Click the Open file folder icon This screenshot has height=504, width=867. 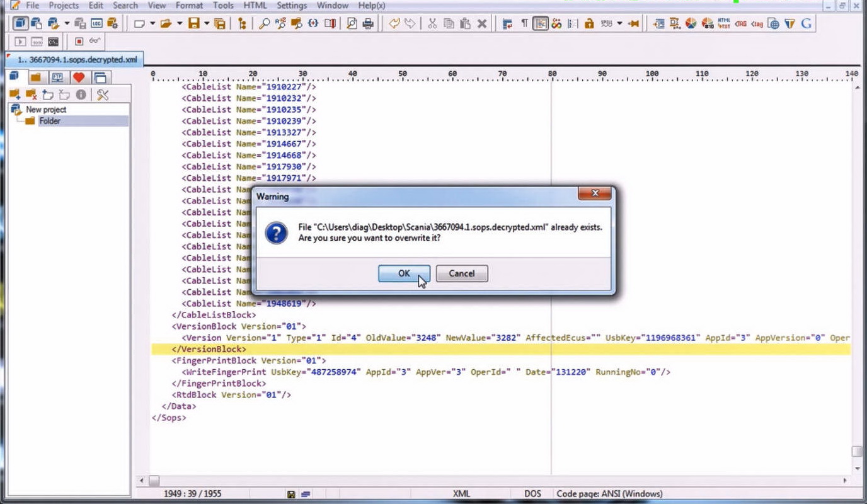pos(166,24)
